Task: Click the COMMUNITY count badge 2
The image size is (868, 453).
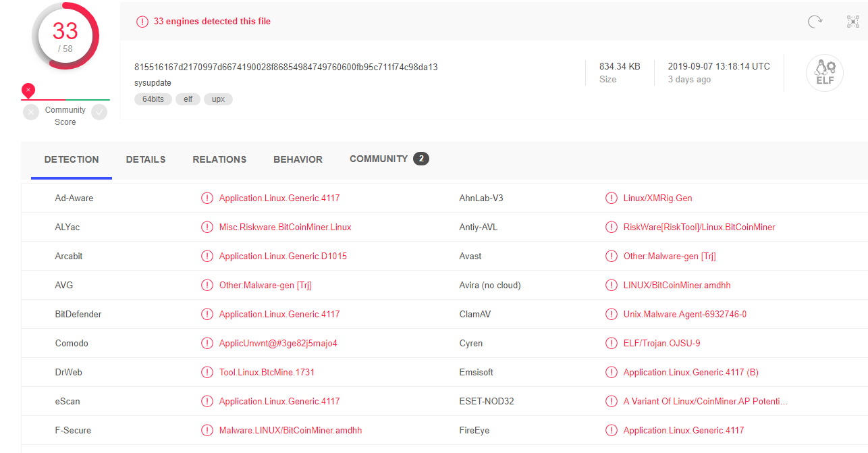Action: [x=421, y=159]
